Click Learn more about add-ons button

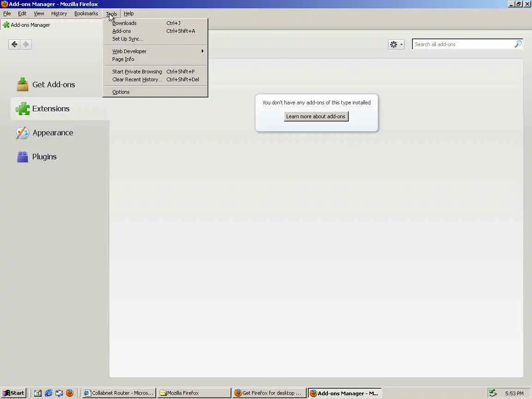click(316, 116)
